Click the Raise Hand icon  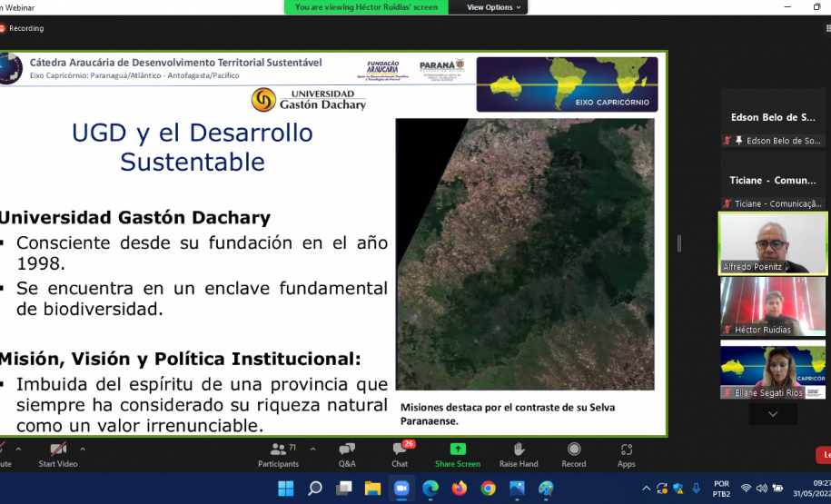[519, 450]
